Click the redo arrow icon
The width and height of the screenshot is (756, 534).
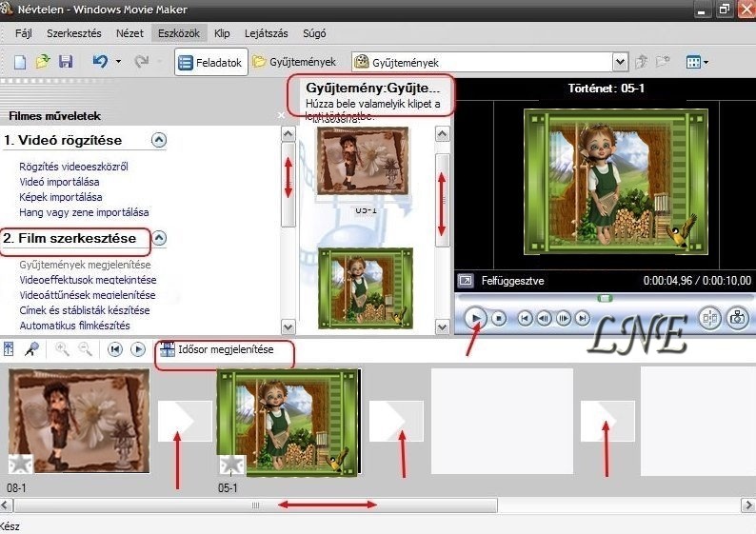click(141, 61)
